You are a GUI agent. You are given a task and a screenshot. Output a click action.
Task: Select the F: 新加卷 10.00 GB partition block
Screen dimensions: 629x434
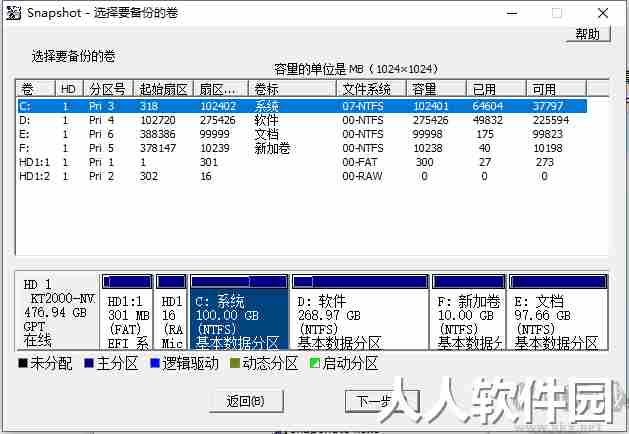click(x=469, y=312)
